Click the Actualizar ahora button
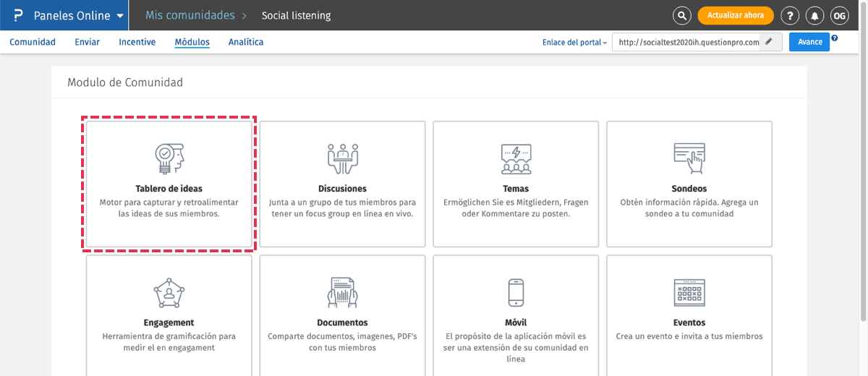The width and height of the screenshot is (868, 376). coord(735,16)
